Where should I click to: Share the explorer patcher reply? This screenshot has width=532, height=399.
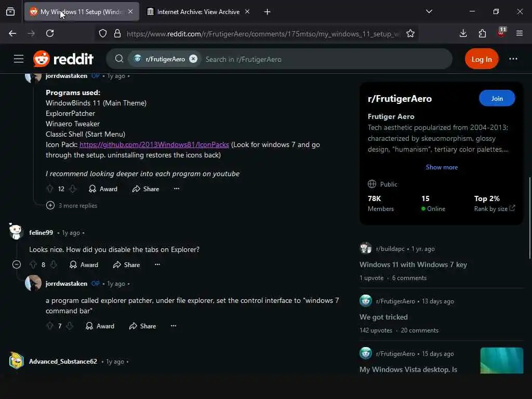point(142,326)
